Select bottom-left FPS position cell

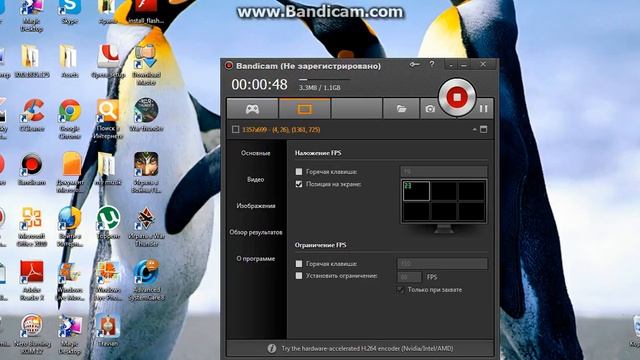[416, 211]
